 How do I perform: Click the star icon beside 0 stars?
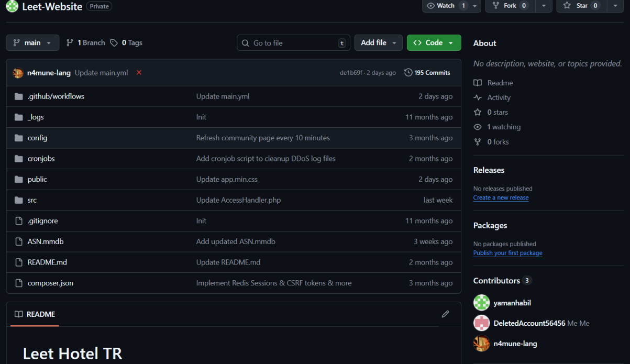point(477,112)
